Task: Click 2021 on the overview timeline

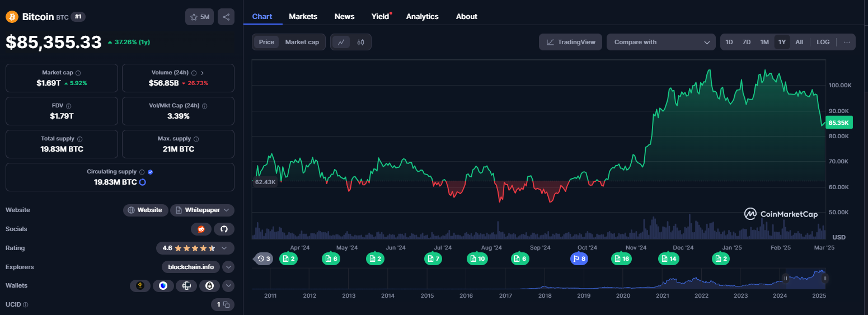Action: coord(662,295)
